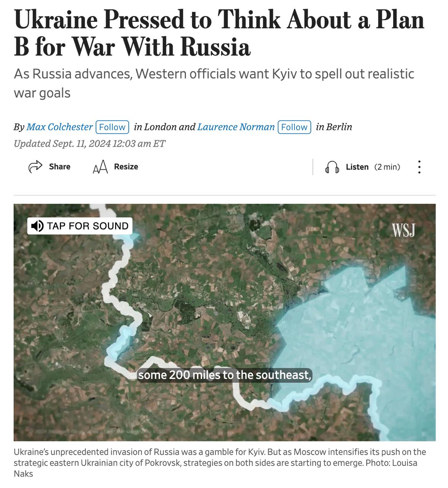The image size is (448, 488).
Task: Follow author Max Colchester
Action: [x=112, y=127]
